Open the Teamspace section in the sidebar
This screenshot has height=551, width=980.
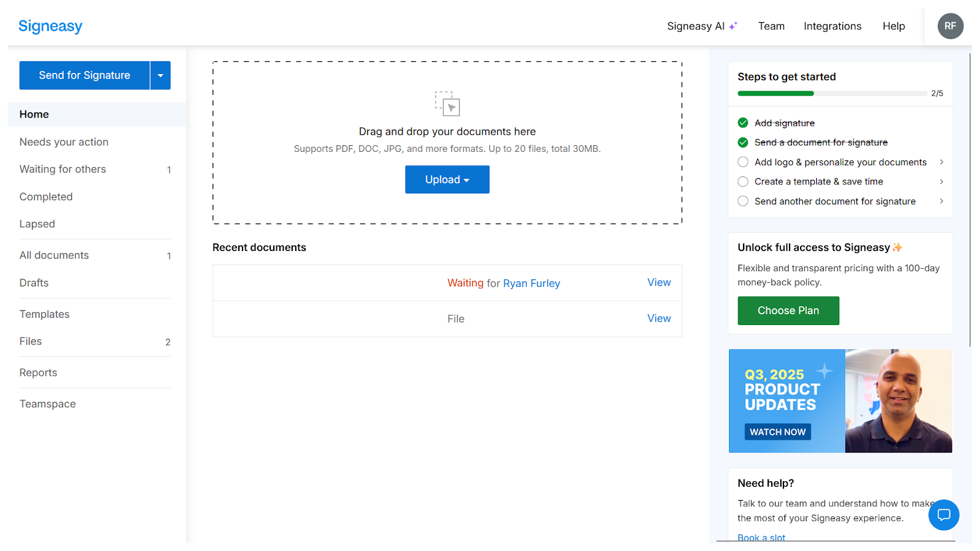[x=47, y=403]
